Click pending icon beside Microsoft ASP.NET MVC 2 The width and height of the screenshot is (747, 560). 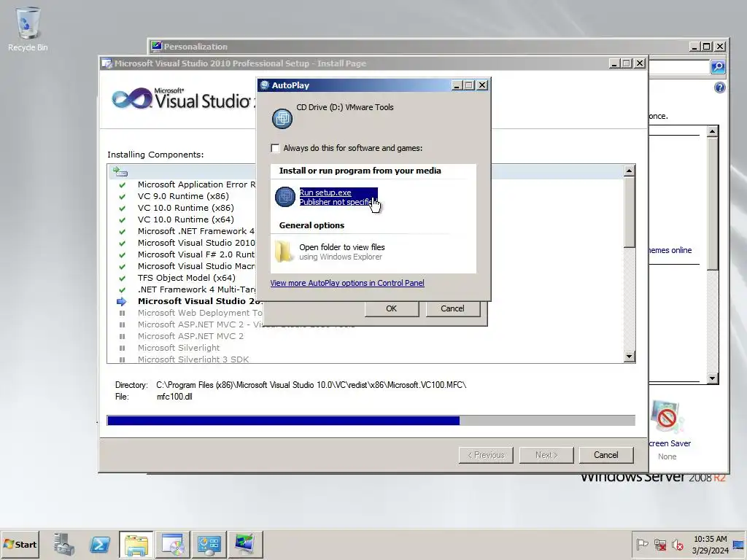pyautogui.click(x=122, y=336)
